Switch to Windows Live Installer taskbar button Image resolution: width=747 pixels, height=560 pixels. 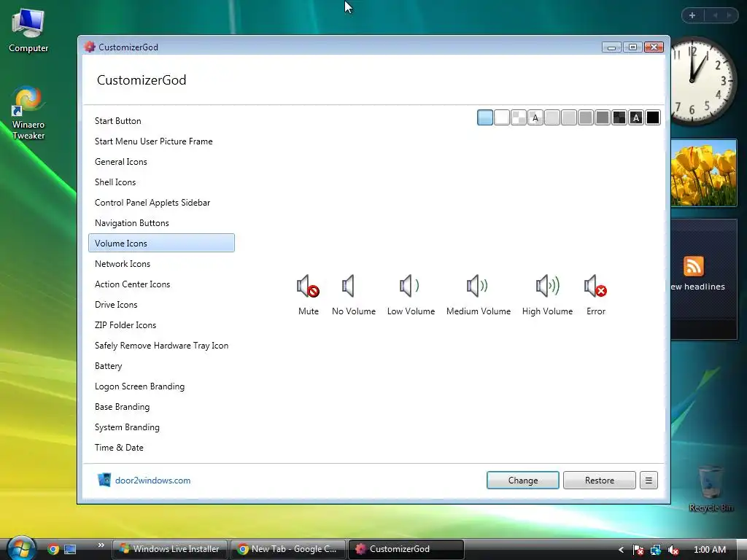[x=170, y=549]
